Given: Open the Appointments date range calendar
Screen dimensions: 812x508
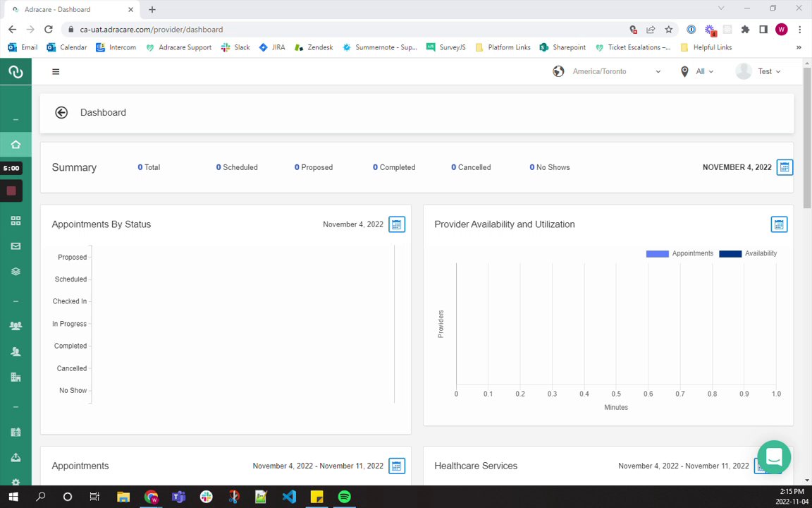Looking at the screenshot, I should pyautogui.click(x=397, y=466).
